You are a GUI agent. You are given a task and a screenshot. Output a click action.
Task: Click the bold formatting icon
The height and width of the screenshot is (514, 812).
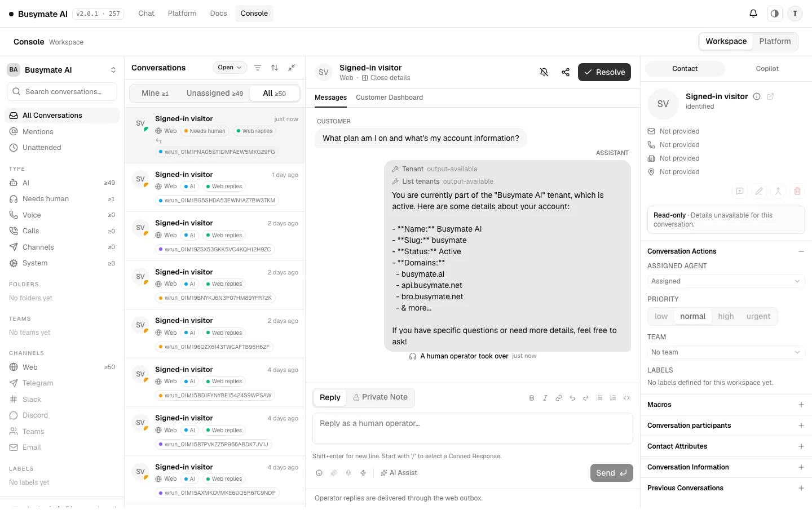click(532, 398)
